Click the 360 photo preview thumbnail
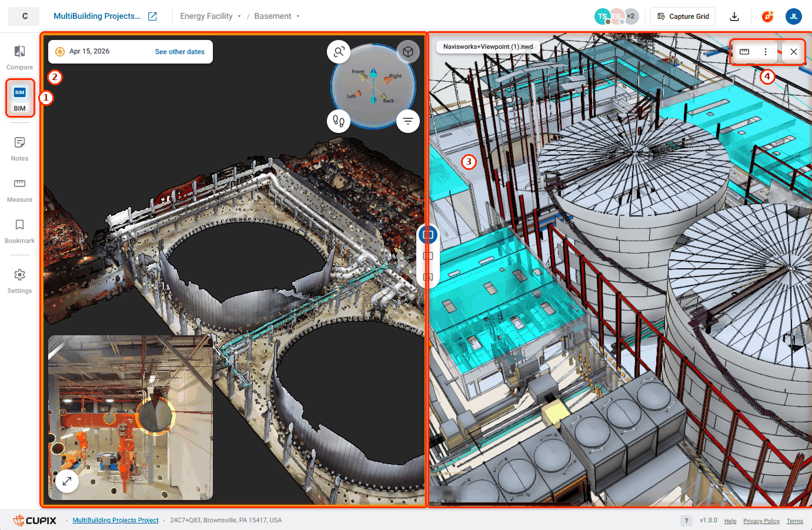The height and width of the screenshot is (530, 812). click(131, 418)
